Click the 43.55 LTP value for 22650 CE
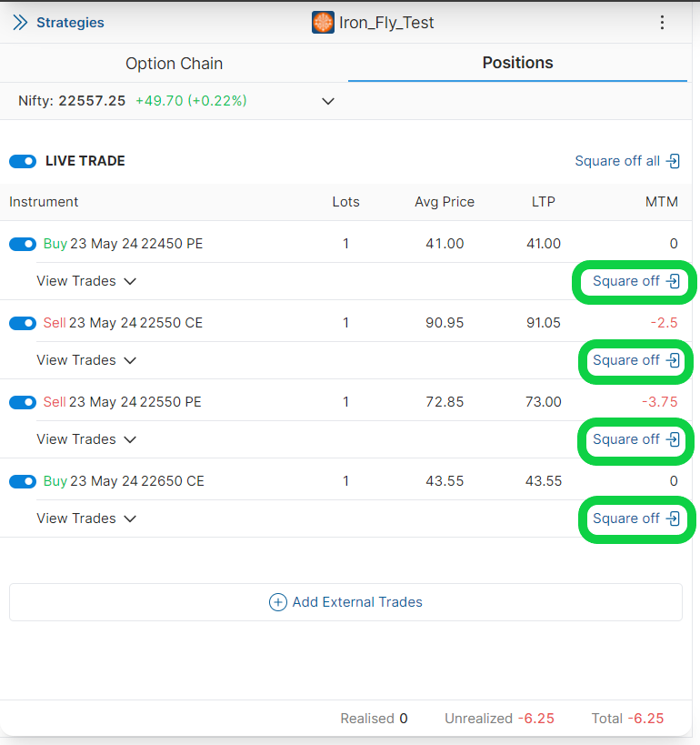 (544, 481)
